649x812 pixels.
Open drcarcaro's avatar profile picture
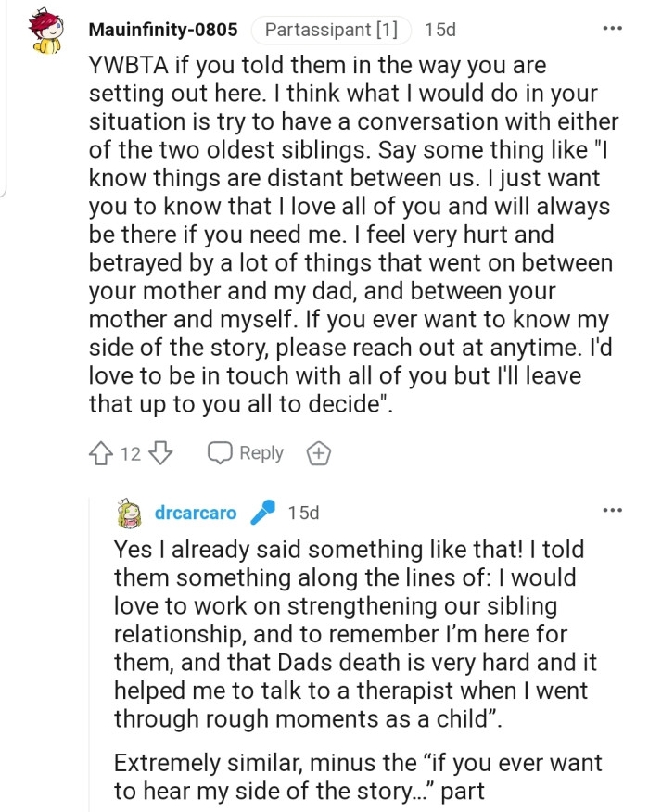pyautogui.click(x=129, y=513)
